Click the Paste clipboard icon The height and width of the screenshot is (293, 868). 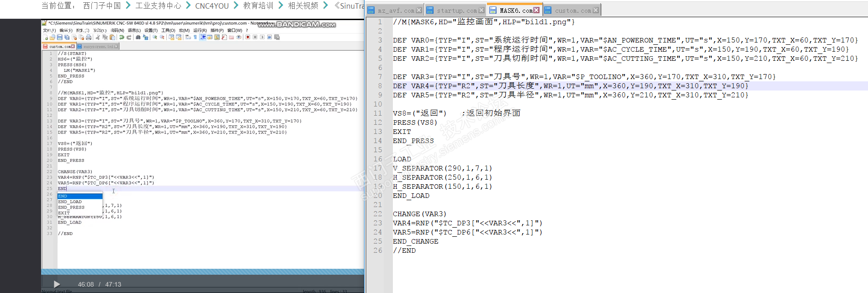(x=112, y=37)
